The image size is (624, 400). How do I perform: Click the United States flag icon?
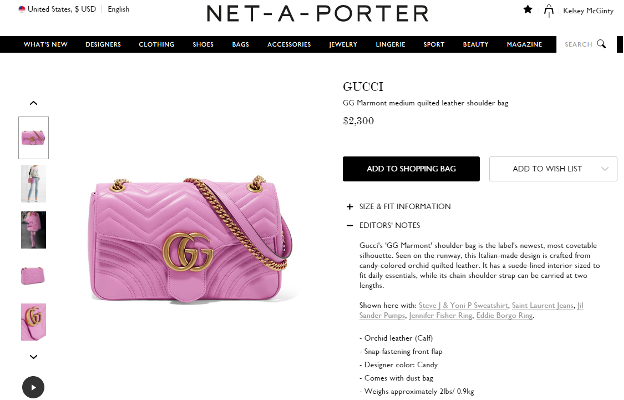click(x=21, y=9)
